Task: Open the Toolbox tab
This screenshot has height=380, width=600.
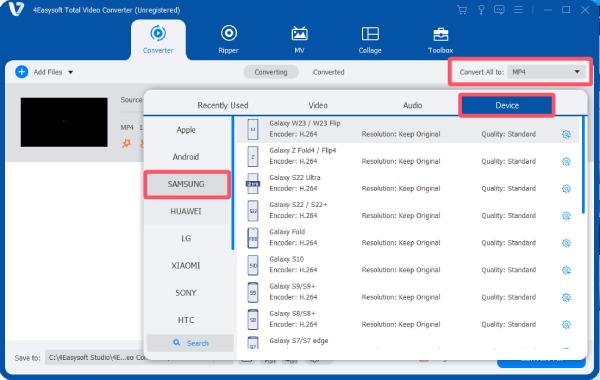Action: click(440, 39)
